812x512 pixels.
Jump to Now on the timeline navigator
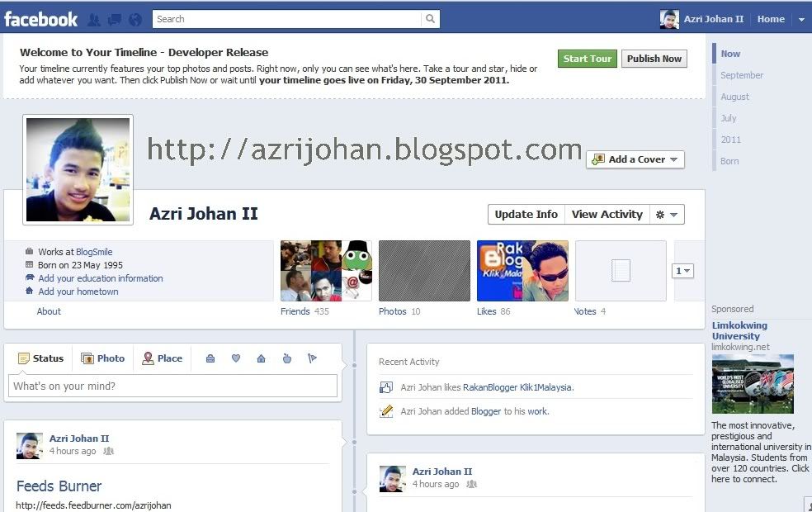(730, 54)
